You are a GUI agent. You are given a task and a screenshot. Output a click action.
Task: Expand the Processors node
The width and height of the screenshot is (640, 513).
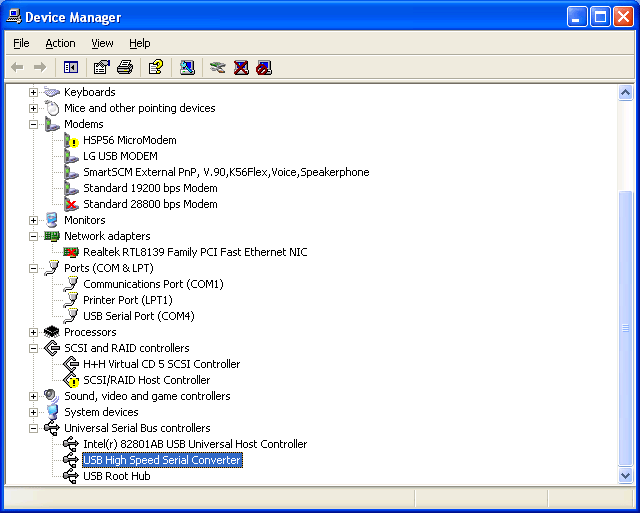point(33,332)
